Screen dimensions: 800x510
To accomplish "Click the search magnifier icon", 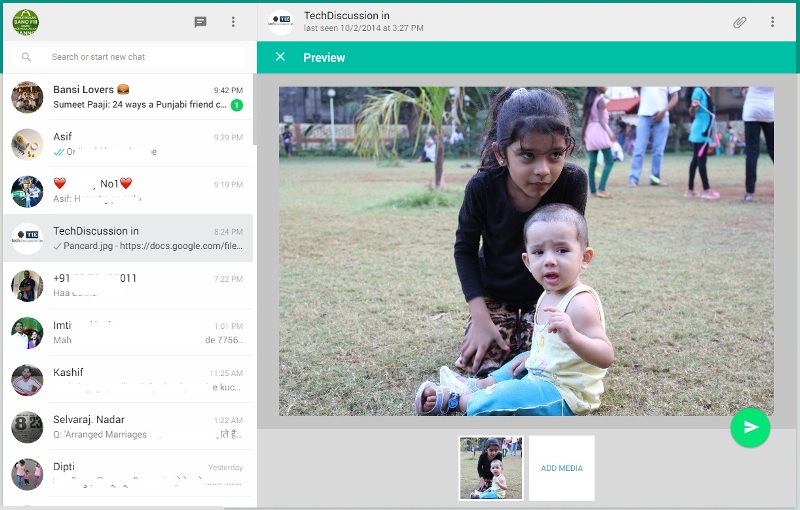I will point(26,57).
